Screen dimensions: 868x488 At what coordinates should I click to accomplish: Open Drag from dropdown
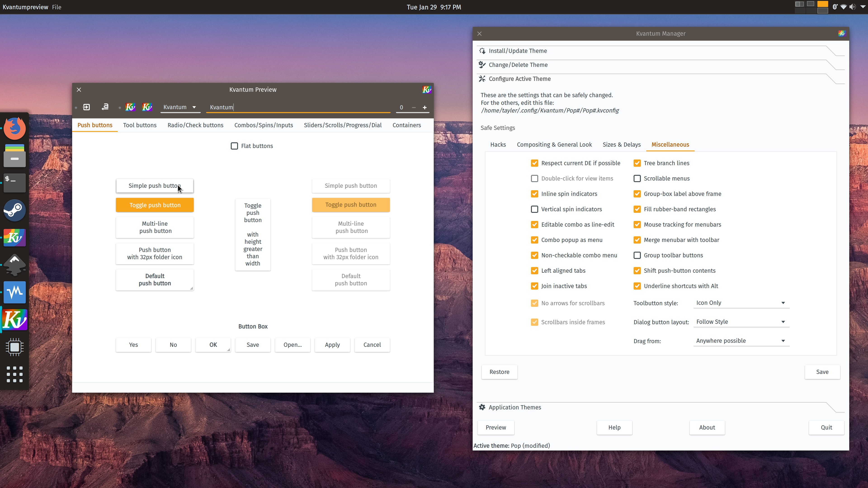[x=741, y=340]
